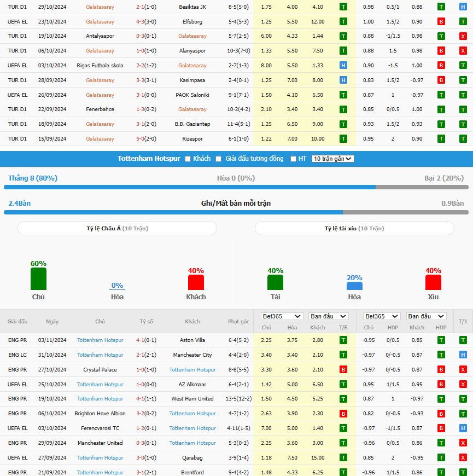Select the Tỷ lệ Châu Á tab

(x=117, y=228)
